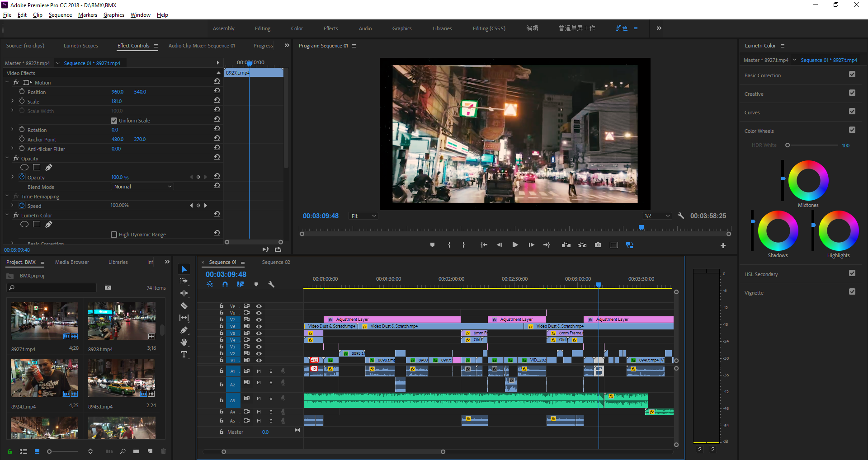The width and height of the screenshot is (868, 460).
Task: Open Program monitor Button Editor plus
Action: point(723,245)
